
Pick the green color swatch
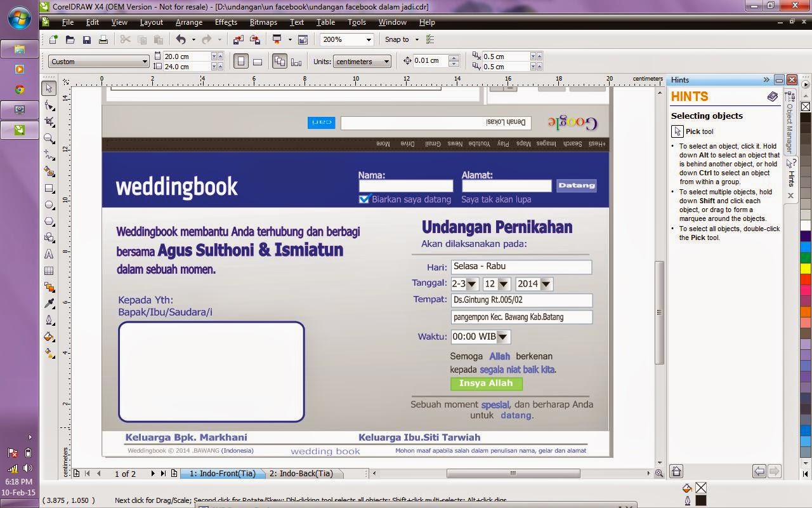806,257
